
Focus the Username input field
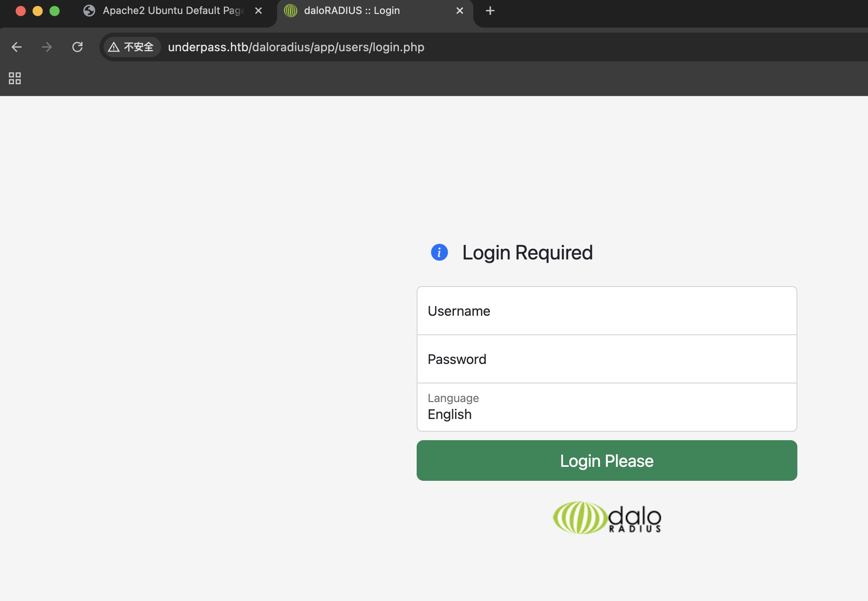point(607,311)
